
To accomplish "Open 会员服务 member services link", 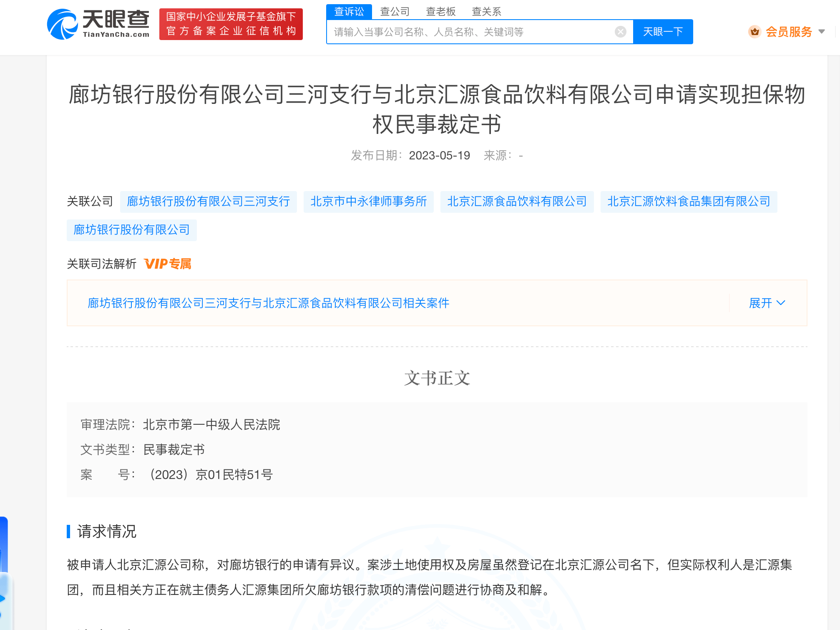I will pos(789,32).
